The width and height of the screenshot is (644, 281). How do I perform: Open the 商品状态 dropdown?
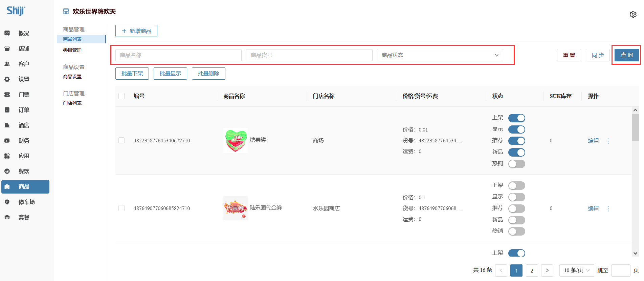[x=440, y=55]
